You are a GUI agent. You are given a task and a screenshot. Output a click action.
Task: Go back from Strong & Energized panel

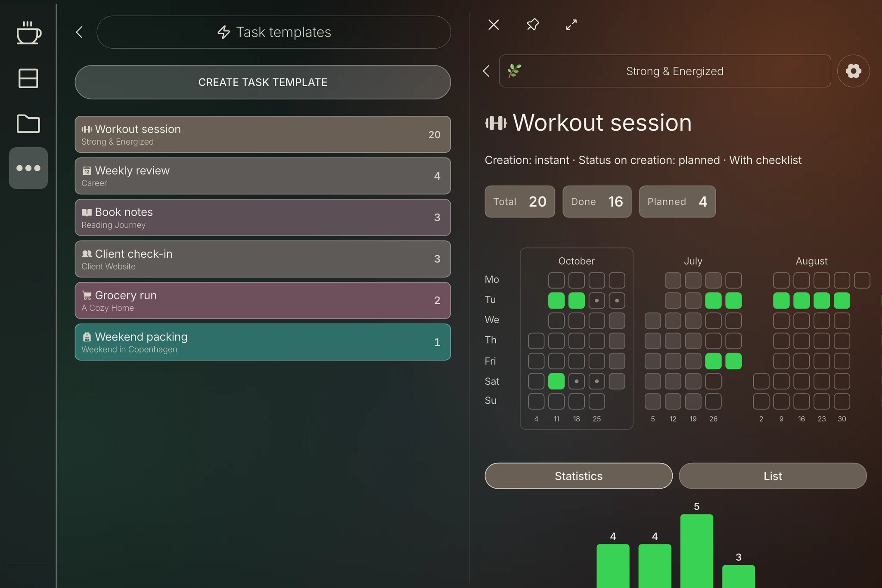tap(487, 71)
